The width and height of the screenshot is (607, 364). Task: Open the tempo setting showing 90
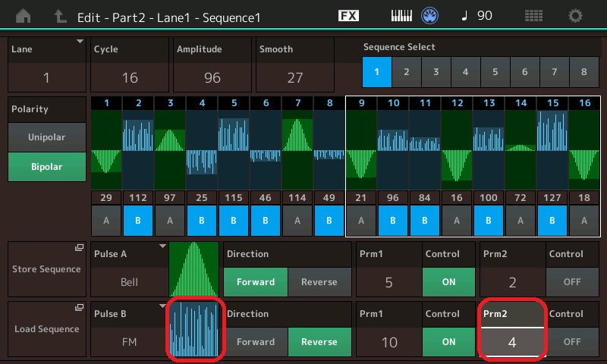click(x=476, y=15)
